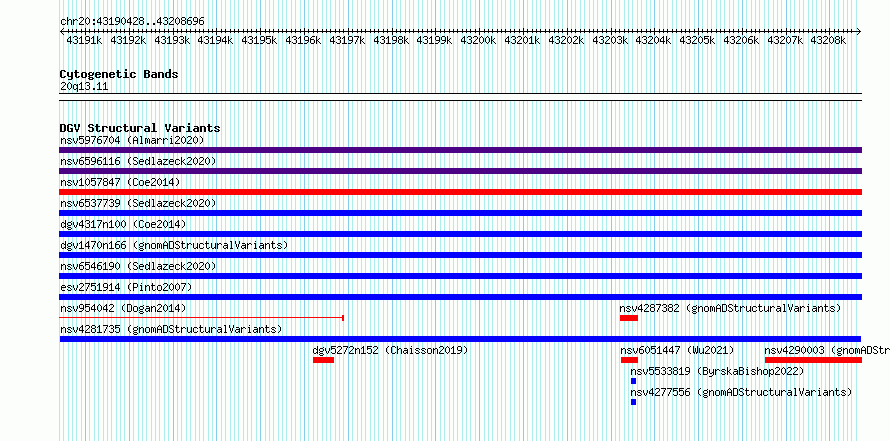Viewport: 890px width, 441px height.
Task: Open dgv1470n166 gnomAD variant label
Action: point(174,245)
